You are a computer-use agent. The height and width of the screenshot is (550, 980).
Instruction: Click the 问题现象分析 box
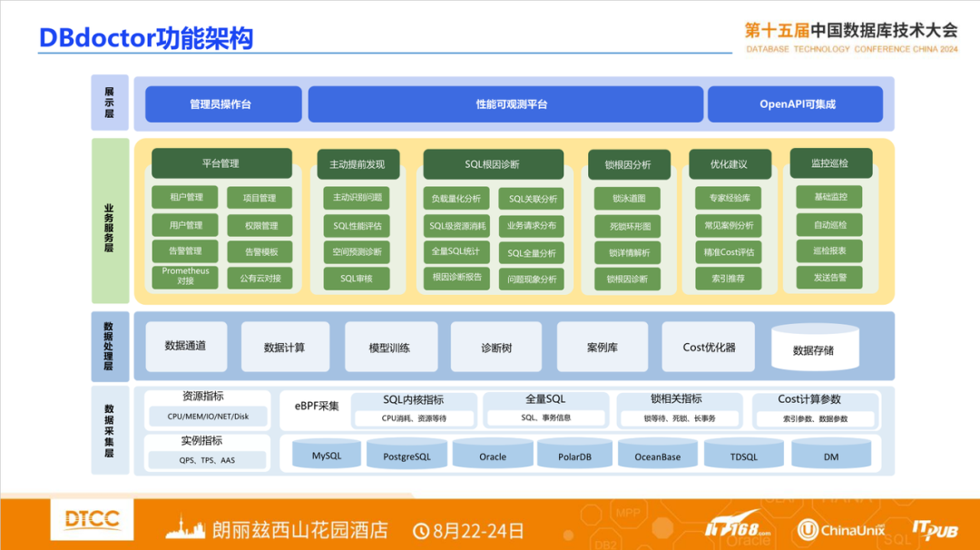(531, 280)
